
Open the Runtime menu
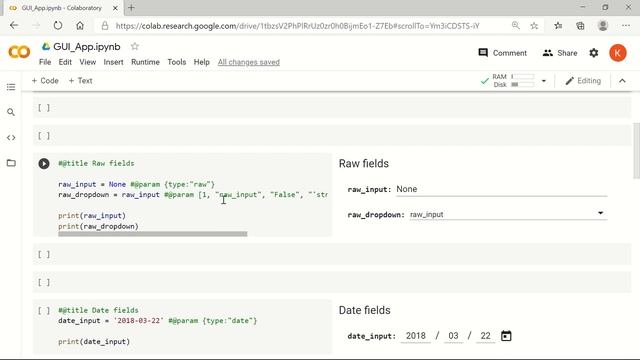click(x=145, y=62)
